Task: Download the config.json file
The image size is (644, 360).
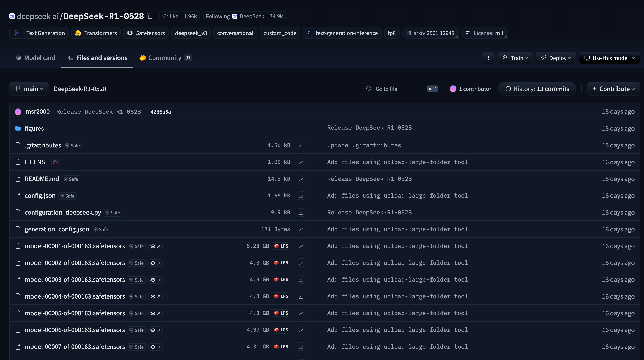Action: [x=301, y=196]
